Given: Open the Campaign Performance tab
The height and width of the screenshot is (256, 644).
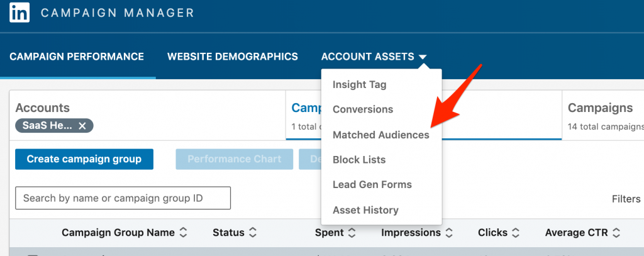Looking at the screenshot, I should (x=77, y=57).
